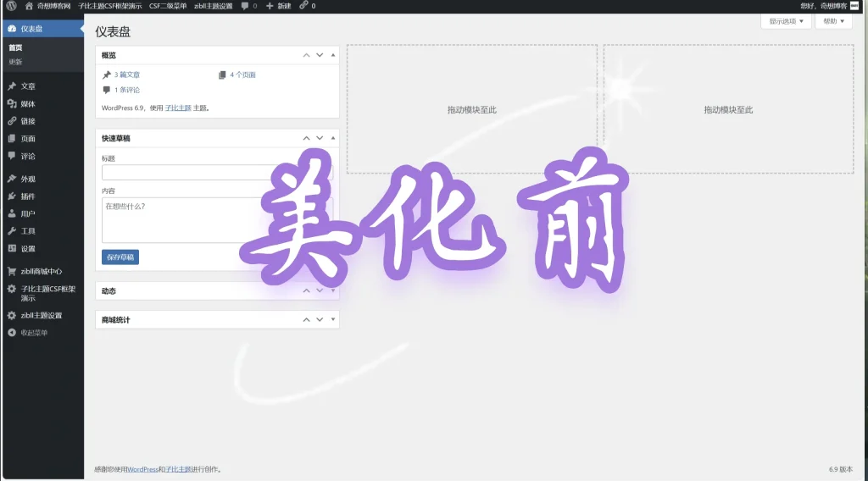The width and height of the screenshot is (868, 481).
Task: Click comment icon next to 1 条评论
Action: point(107,90)
